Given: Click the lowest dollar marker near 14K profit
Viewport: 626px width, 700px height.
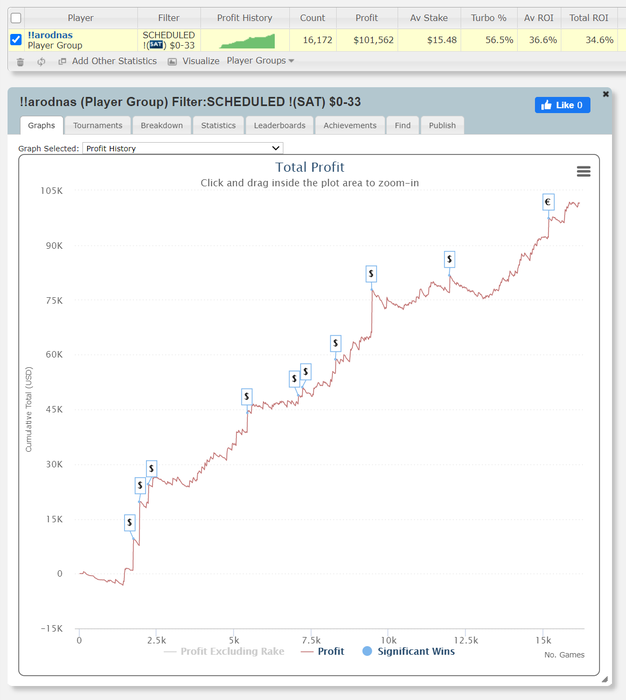Looking at the screenshot, I should (129, 522).
